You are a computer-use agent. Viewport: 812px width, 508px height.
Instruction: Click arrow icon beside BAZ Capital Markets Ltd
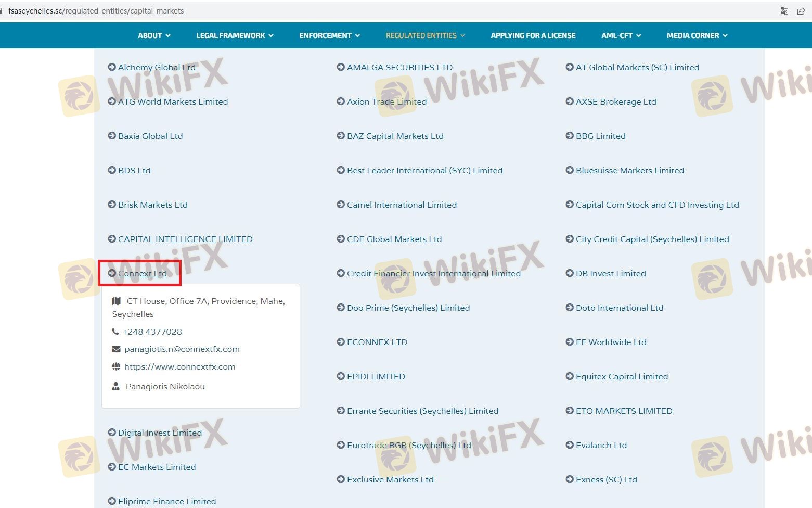click(x=341, y=136)
